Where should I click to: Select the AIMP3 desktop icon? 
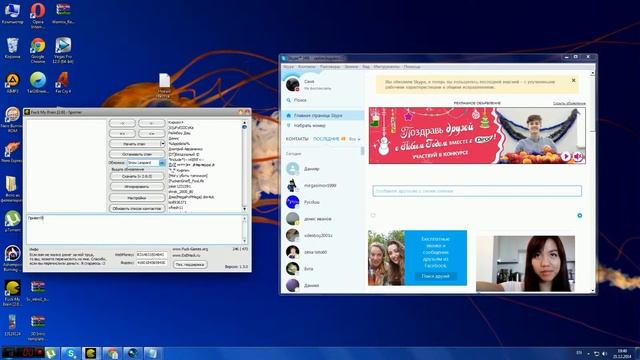point(13,83)
